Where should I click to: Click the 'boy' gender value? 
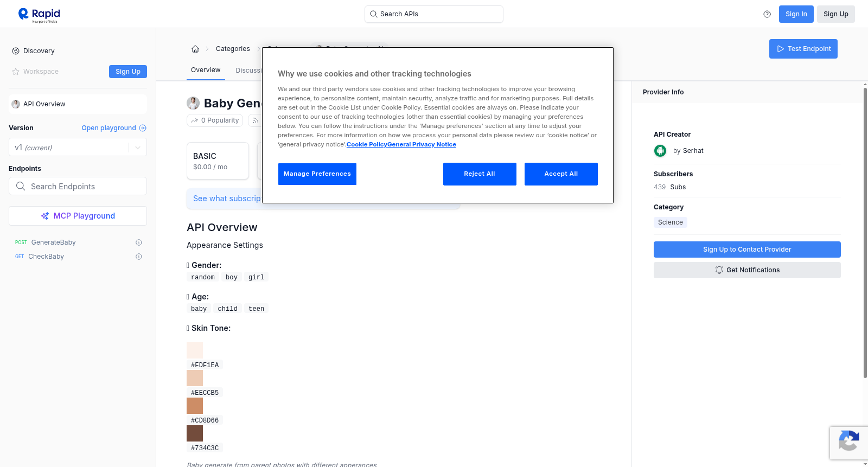point(232,277)
